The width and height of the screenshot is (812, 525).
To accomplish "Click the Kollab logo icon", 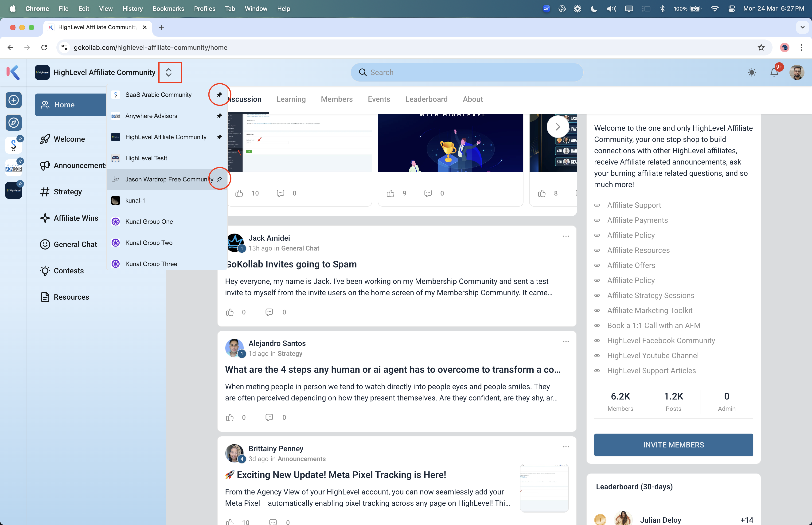I will (13, 72).
